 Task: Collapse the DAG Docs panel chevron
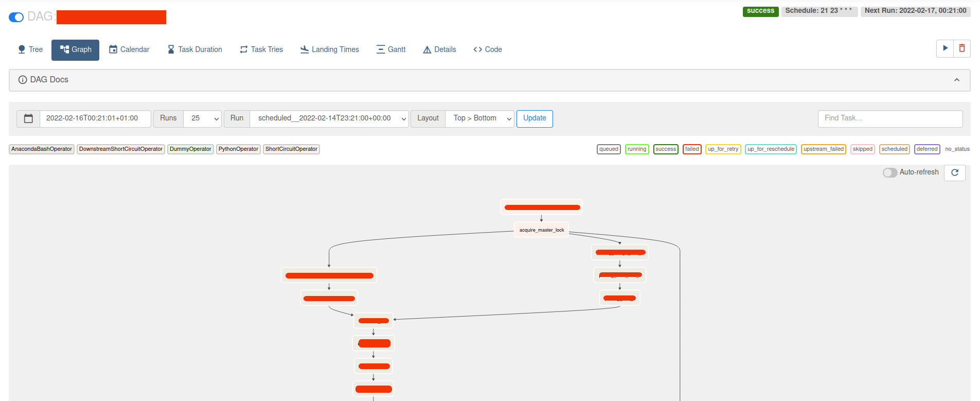click(957, 80)
